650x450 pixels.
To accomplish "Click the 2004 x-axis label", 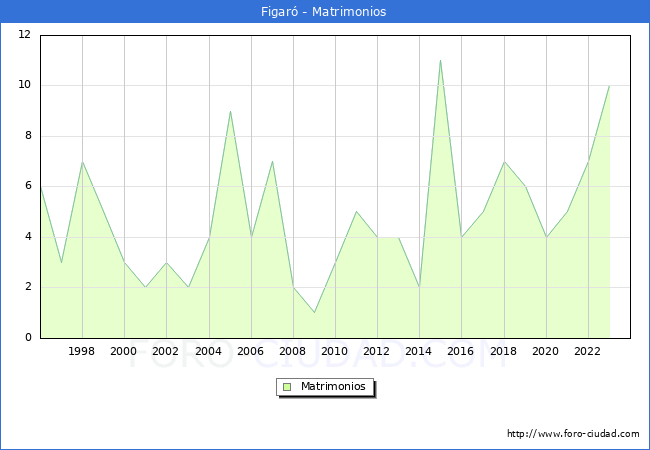I will tap(209, 351).
